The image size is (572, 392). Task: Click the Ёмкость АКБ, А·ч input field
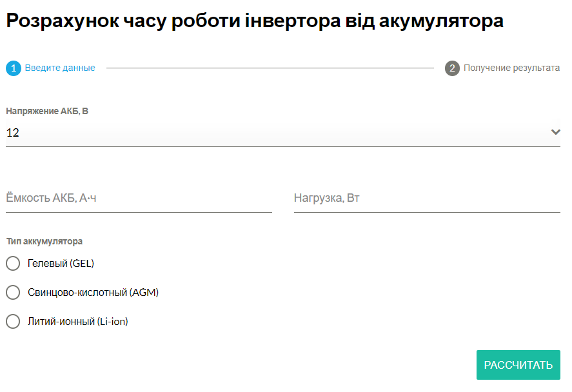point(138,198)
